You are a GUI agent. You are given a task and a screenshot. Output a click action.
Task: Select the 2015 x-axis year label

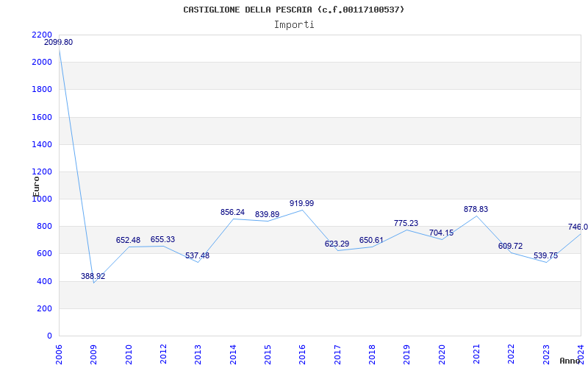point(268,354)
